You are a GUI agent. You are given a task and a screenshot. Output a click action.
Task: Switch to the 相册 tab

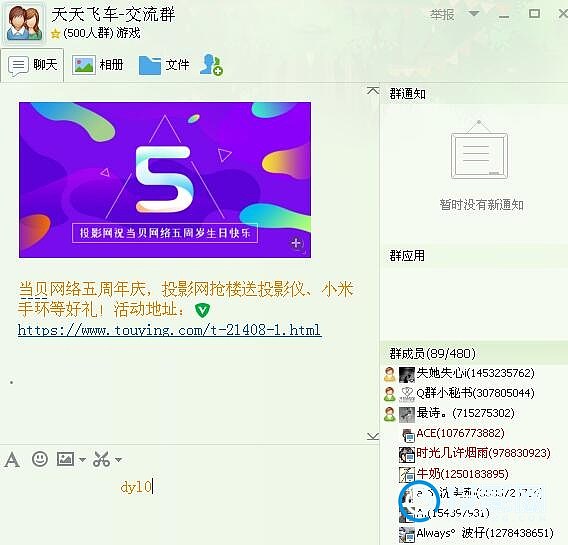(98, 65)
